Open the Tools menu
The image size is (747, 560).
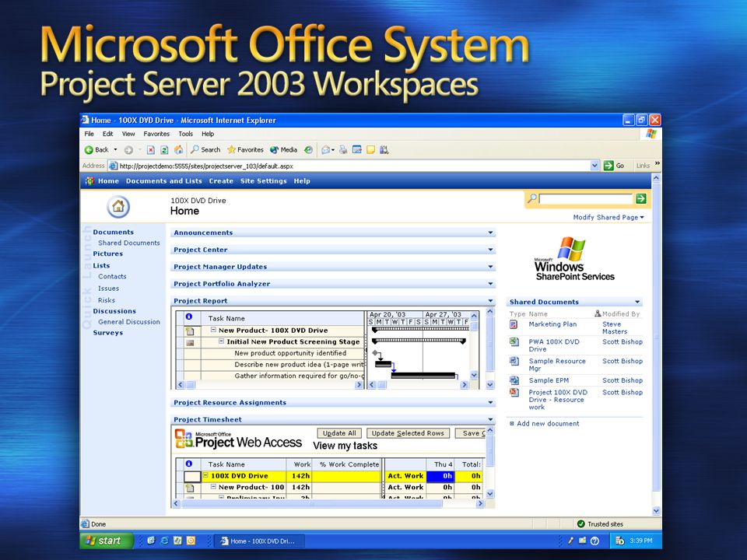point(185,134)
